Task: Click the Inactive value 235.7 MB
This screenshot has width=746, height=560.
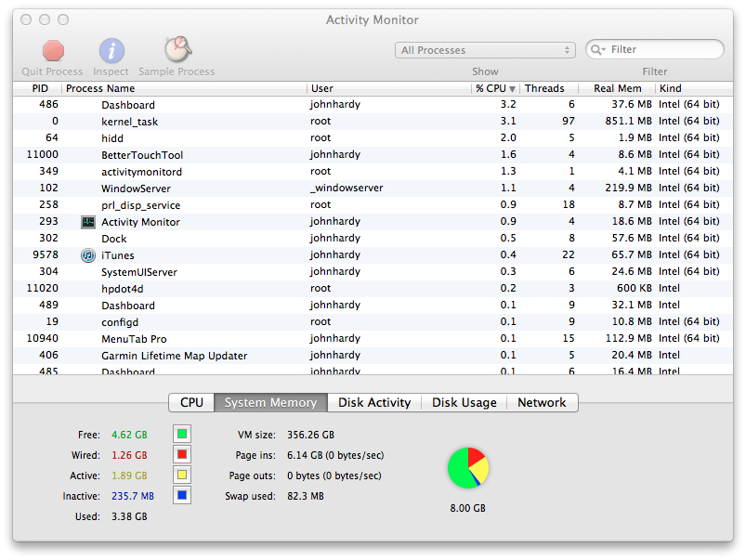Action: (x=133, y=496)
